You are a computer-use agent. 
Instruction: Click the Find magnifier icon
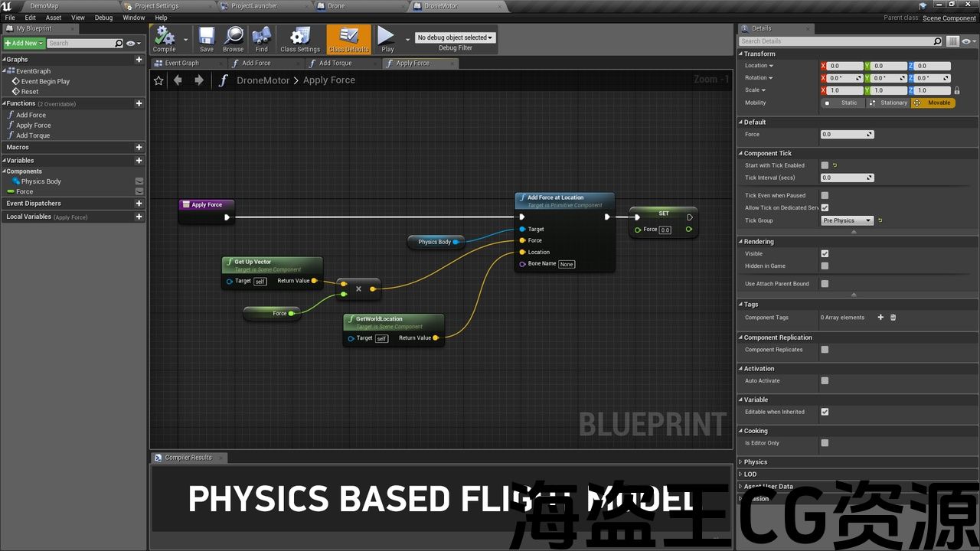tap(262, 37)
